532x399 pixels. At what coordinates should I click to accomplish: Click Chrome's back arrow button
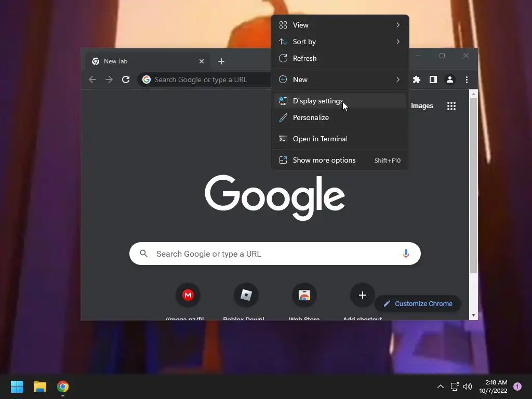tap(92, 79)
